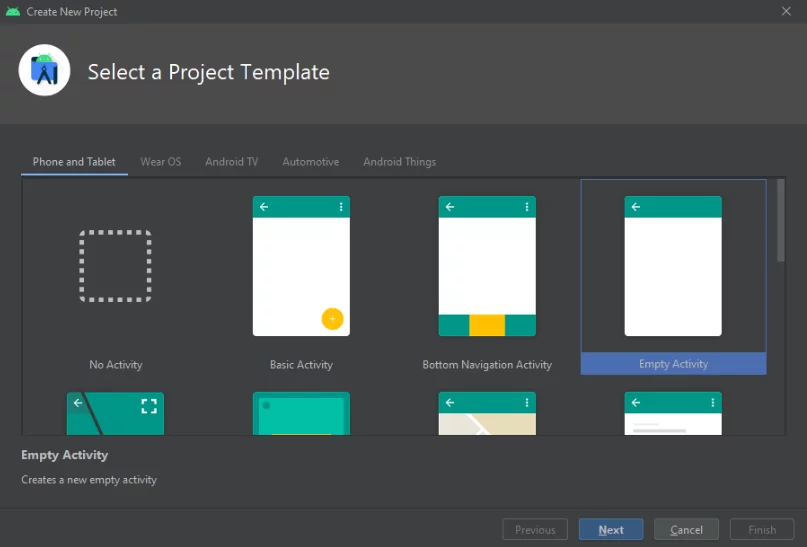The image size is (807, 547).
Task: Click the Android Studio logo icon
Action: coord(44,70)
